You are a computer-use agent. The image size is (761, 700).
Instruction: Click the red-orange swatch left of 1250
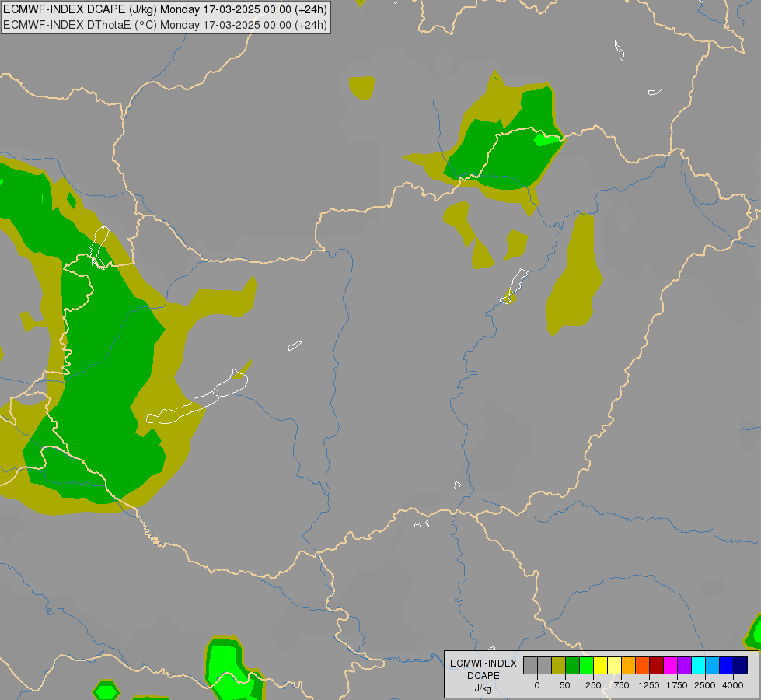click(x=643, y=666)
